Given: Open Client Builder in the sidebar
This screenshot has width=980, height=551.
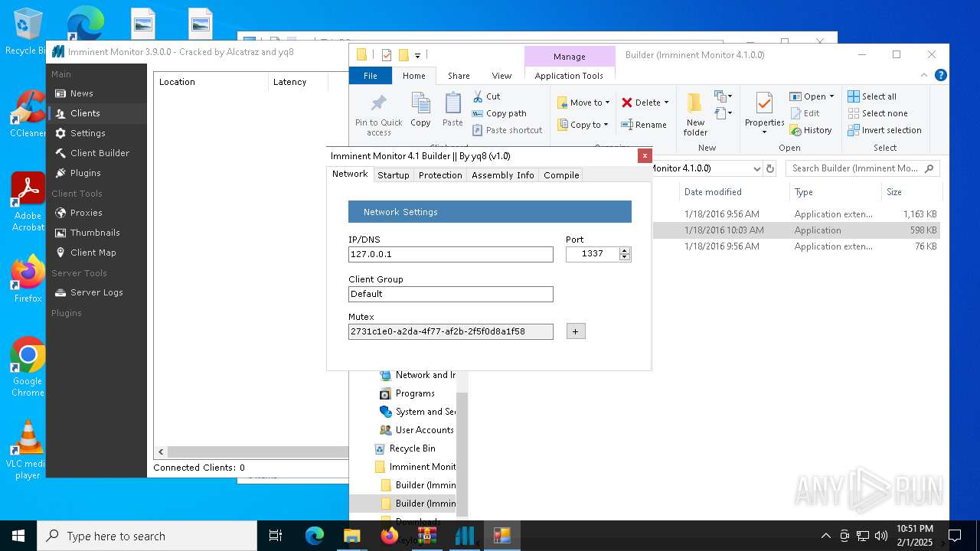Looking at the screenshot, I should 100,153.
